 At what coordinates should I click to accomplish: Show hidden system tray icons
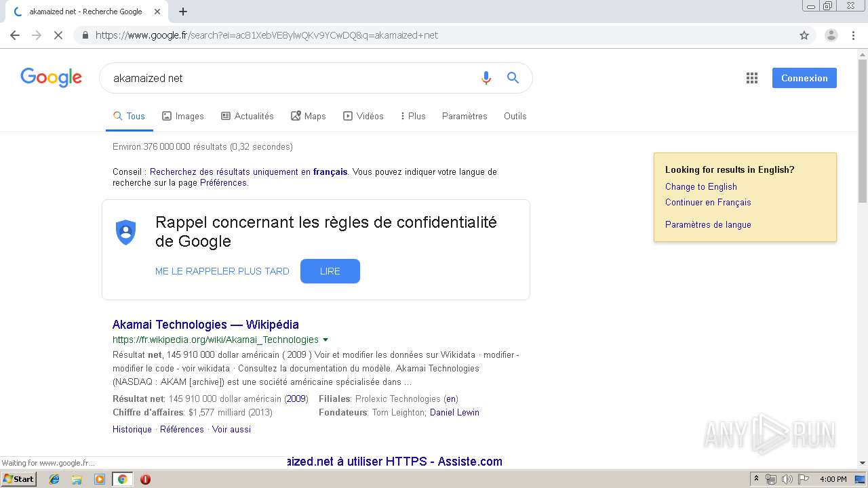click(756, 479)
